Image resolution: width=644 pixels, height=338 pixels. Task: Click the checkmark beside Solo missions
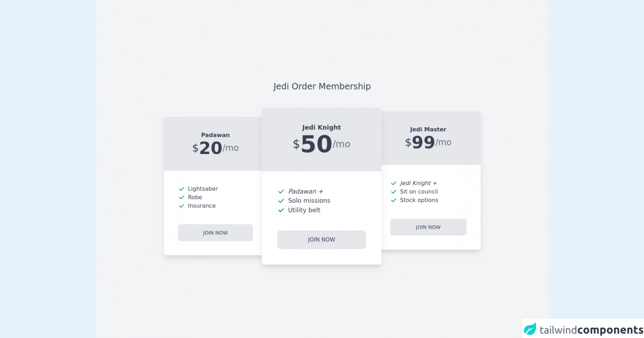[281, 201]
